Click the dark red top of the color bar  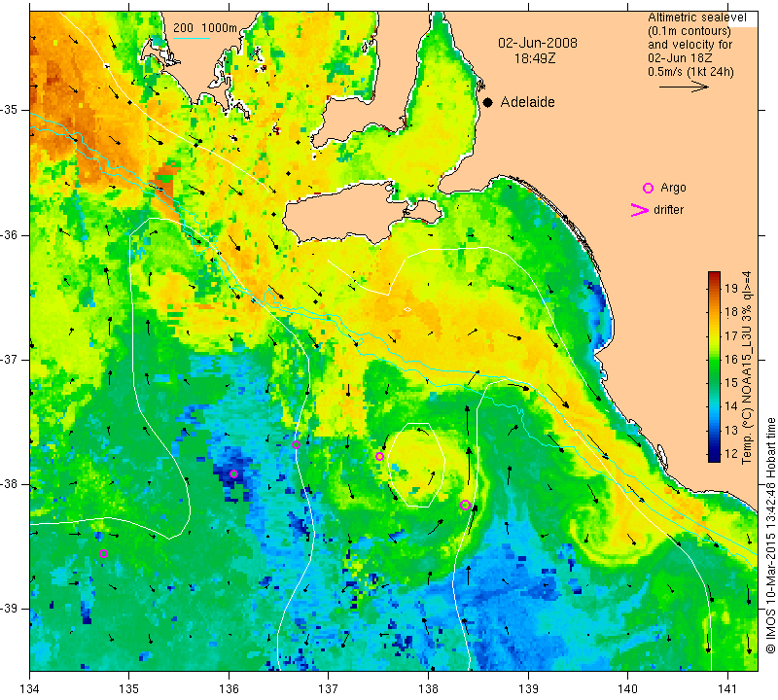(x=714, y=276)
